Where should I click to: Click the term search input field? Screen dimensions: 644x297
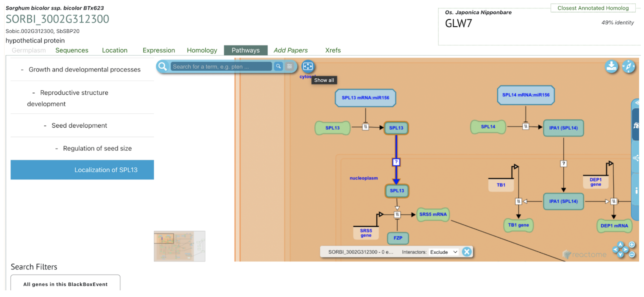[x=221, y=67]
